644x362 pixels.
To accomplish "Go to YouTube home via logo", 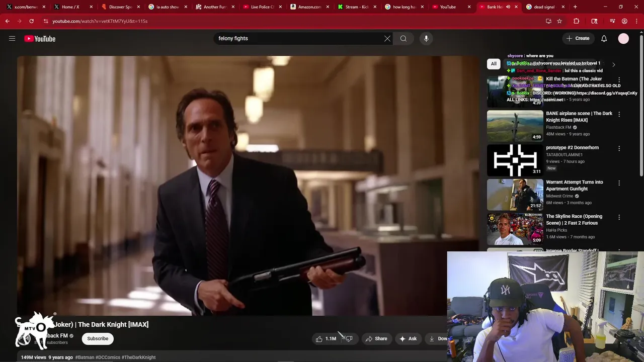I will [x=40, y=39].
